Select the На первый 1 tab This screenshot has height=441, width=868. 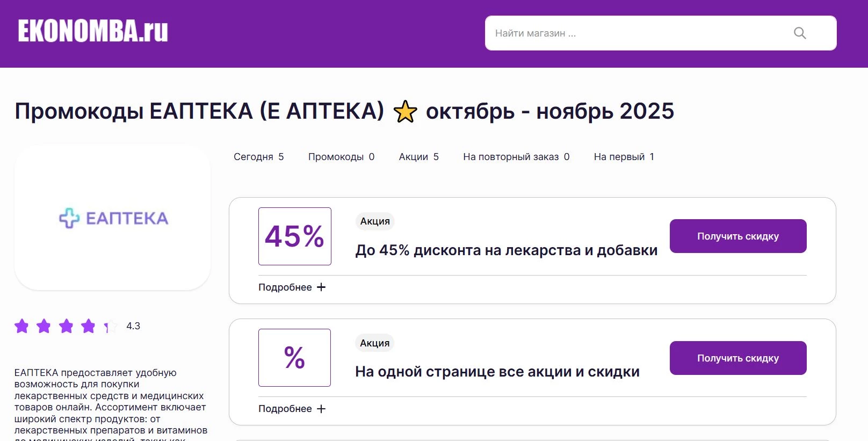pyautogui.click(x=624, y=157)
